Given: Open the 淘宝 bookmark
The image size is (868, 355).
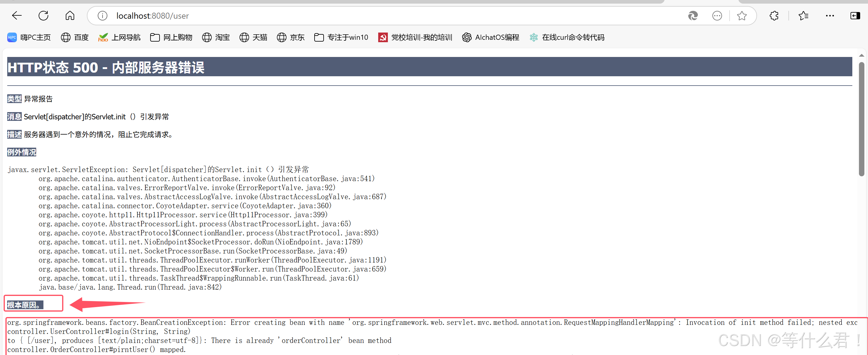Looking at the screenshot, I should [x=216, y=37].
